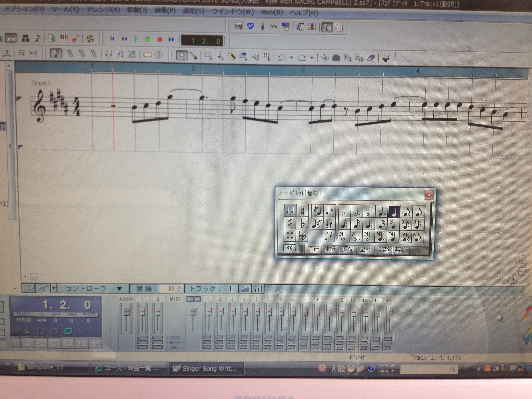Viewport: 532px width, 399px height.
Task: Switch to the 反復 palette tab
Action: [x=348, y=249]
